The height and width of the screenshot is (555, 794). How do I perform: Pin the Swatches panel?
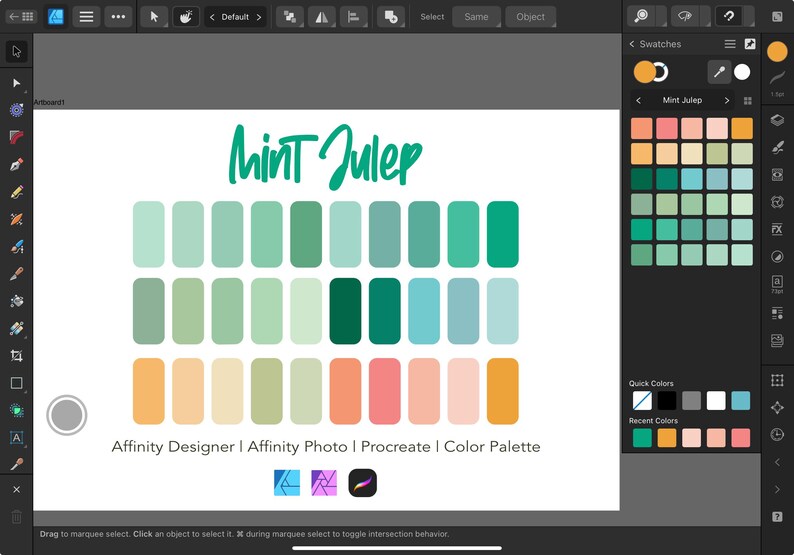pyautogui.click(x=750, y=44)
